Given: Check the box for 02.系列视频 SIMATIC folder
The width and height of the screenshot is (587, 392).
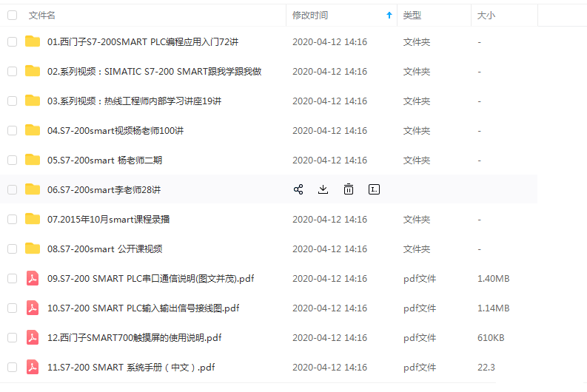Looking at the screenshot, I should (12, 71).
